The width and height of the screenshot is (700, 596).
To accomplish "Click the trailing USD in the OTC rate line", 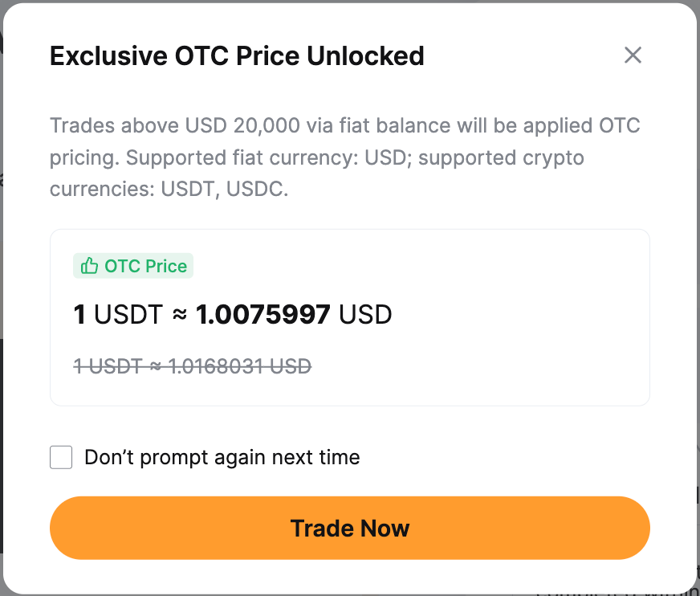I will (x=365, y=314).
